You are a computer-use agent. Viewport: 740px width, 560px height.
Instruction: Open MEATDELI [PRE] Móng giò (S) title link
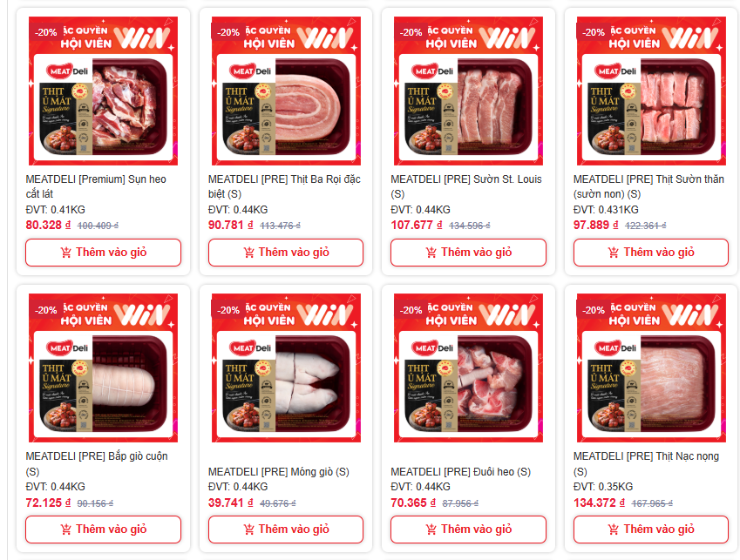(278, 472)
